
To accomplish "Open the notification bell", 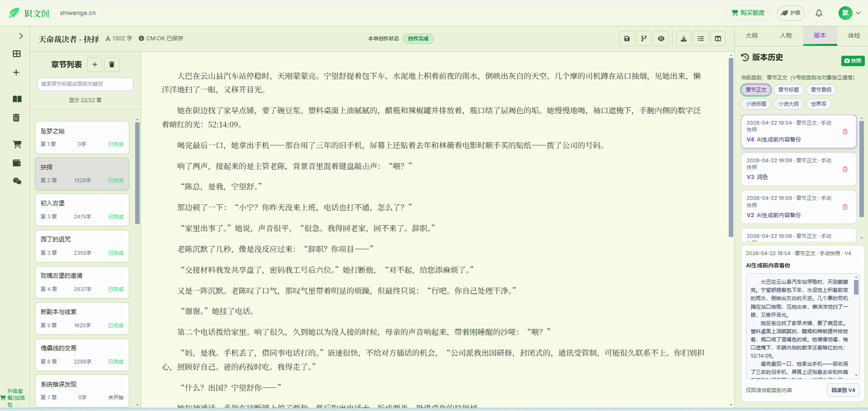I will (x=818, y=13).
